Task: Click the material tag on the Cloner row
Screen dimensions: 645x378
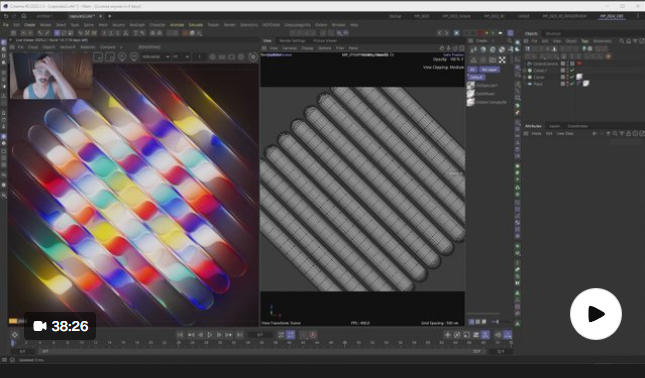Action: [x=579, y=77]
